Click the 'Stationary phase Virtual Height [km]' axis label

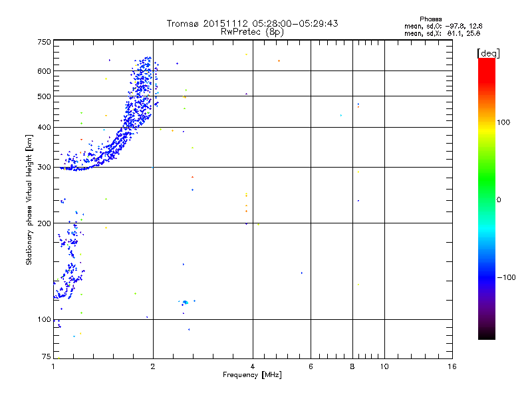point(29,199)
